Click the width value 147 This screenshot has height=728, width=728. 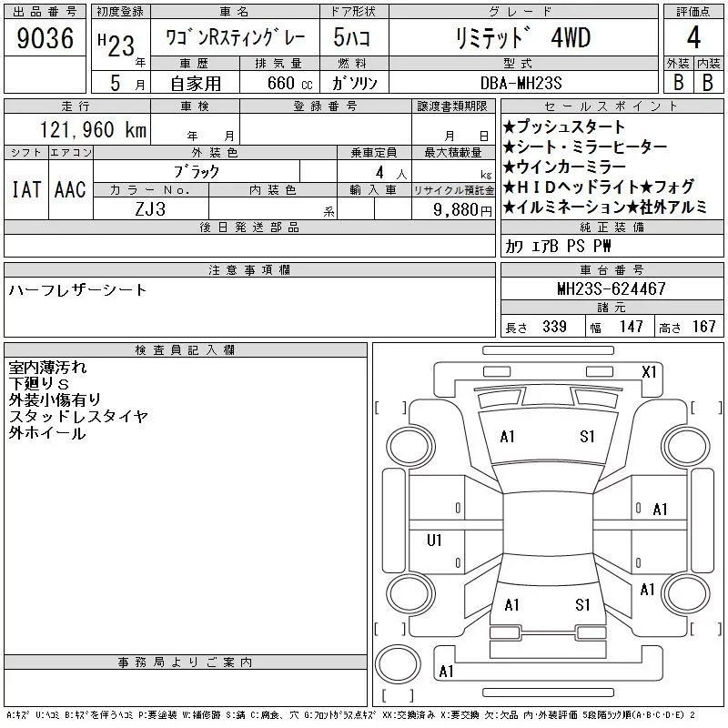(631, 327)
